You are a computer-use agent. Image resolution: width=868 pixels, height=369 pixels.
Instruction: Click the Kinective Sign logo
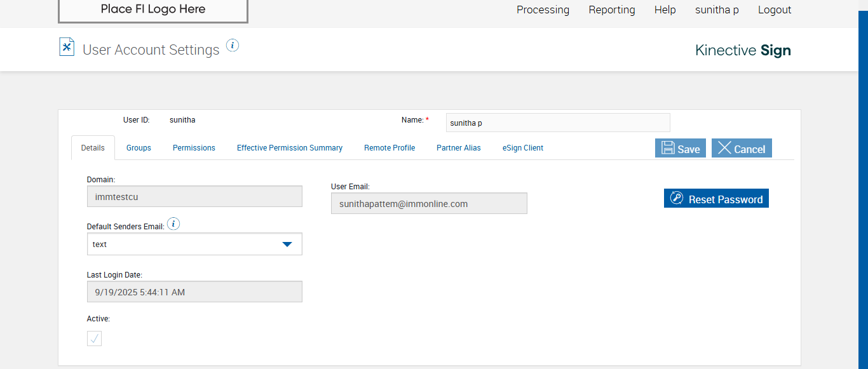click(743, 50)
